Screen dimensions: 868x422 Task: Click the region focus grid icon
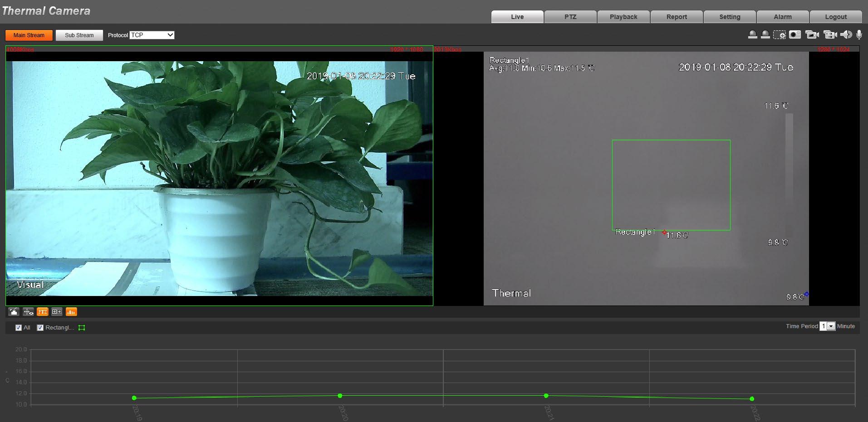57,312
